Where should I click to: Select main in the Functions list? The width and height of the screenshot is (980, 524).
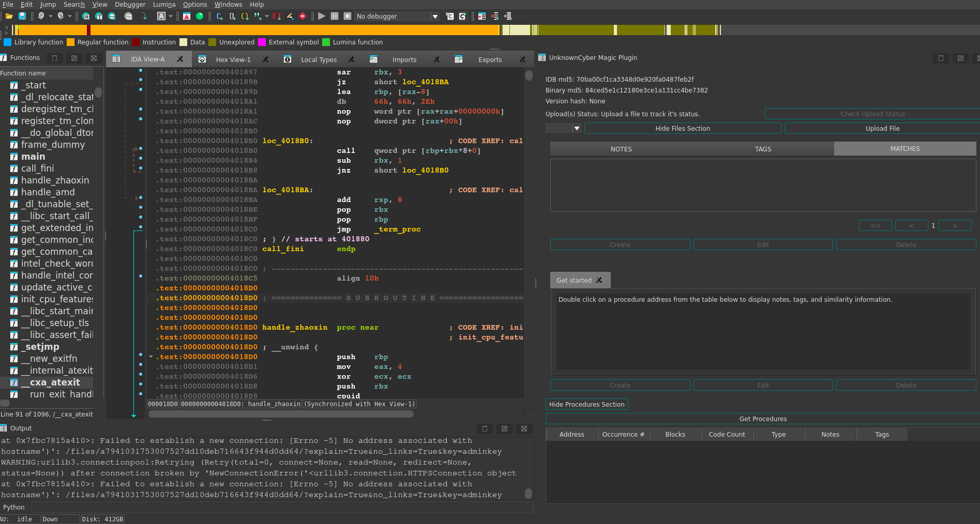coord(33,157)
